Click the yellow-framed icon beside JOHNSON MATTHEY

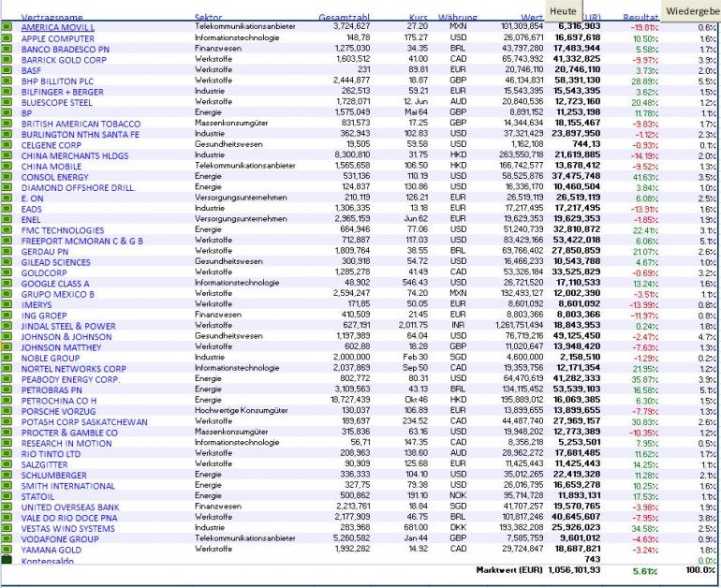6,346
